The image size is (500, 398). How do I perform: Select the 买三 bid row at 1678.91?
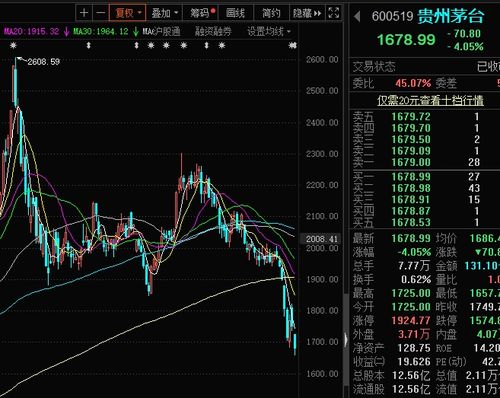[424, 199]
